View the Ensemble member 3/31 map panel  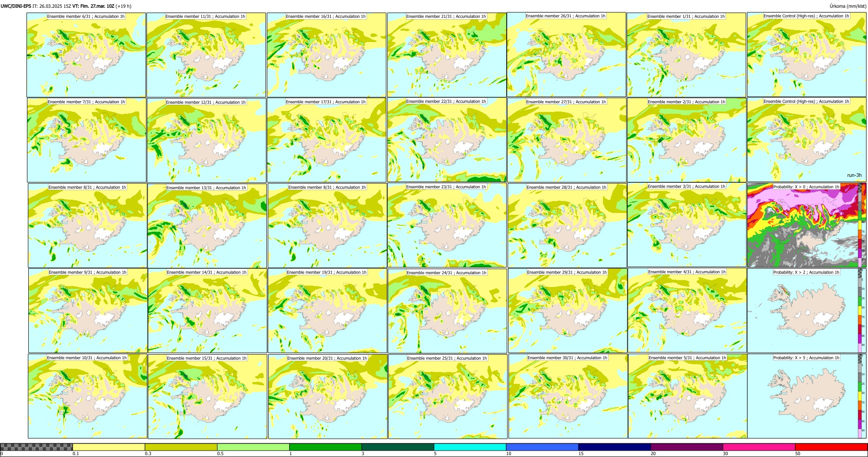pos(687,225)
